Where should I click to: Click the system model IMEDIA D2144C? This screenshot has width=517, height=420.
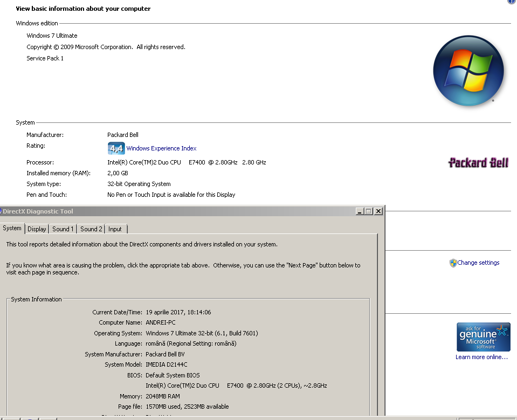click(x=167, y=364)
